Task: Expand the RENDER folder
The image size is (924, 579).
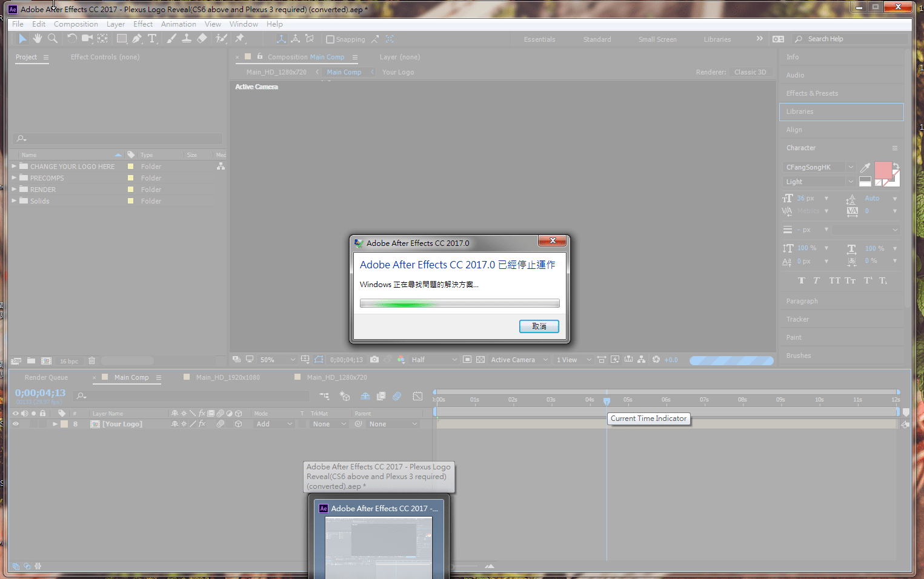Action: pos(14,189)
